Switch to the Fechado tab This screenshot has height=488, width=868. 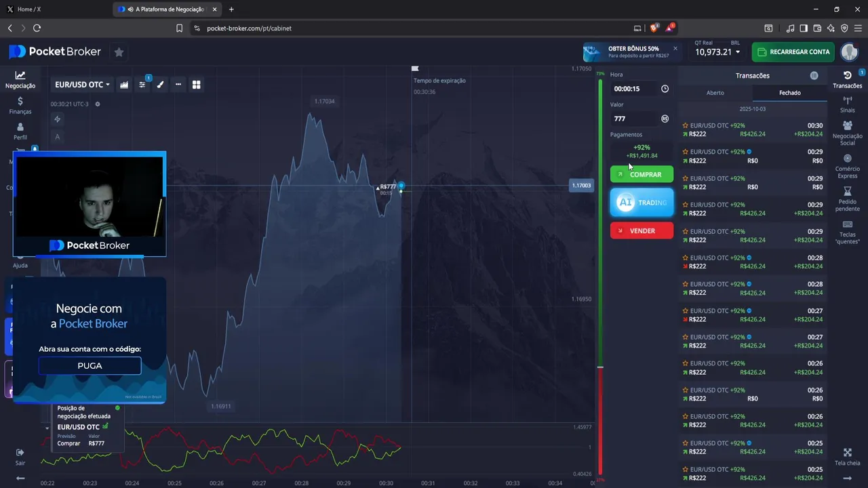point(790,93)
